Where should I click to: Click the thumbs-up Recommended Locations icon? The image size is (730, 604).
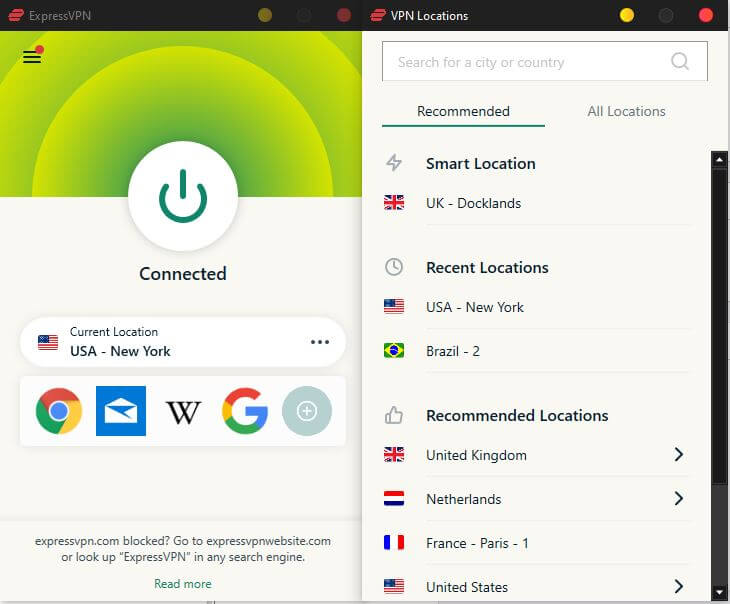click(x=394, y=415)
